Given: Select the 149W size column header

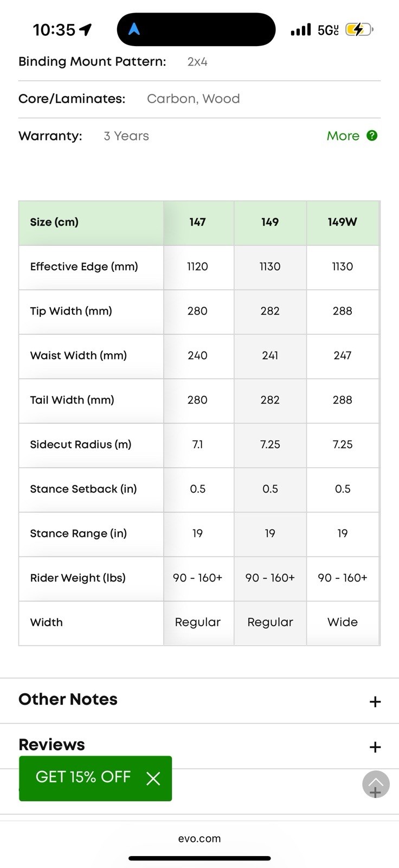Looking at the screenshot, I should (343, 222).
